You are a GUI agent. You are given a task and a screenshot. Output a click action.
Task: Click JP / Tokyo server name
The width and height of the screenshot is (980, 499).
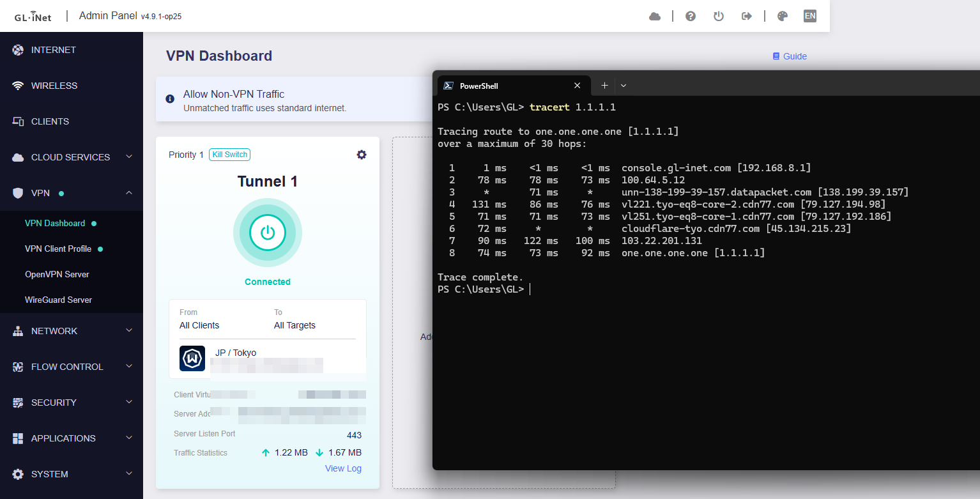[x=236, y=353]
